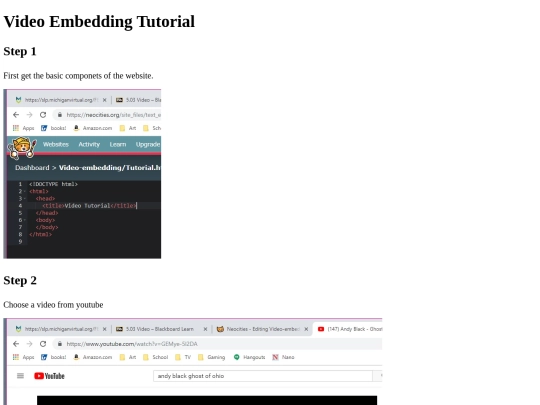Click the DOCTYPE html code line
The image size is (540, 405).
pyautogui.click(x=53, y=184)
